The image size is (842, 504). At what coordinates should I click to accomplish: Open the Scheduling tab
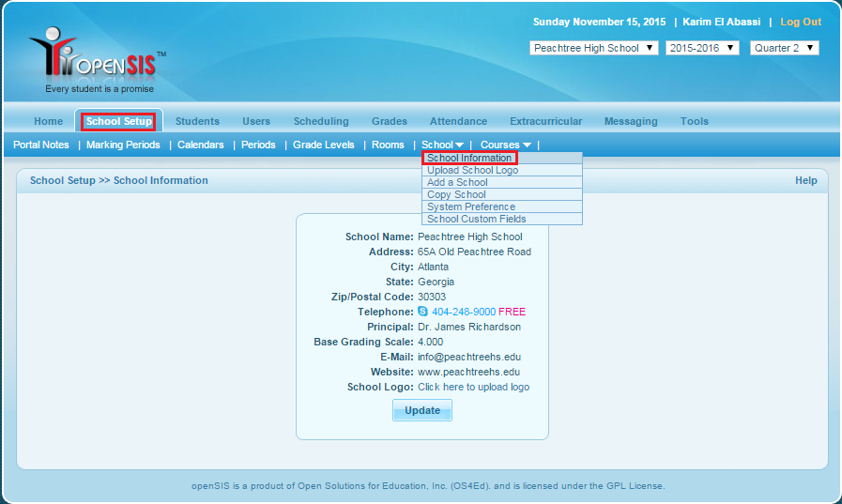coord(320,121)
